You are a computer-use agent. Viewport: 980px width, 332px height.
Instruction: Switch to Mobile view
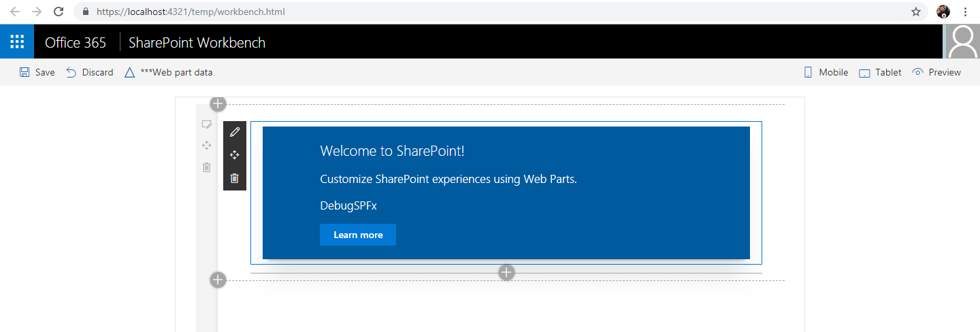tap(826, 72)
